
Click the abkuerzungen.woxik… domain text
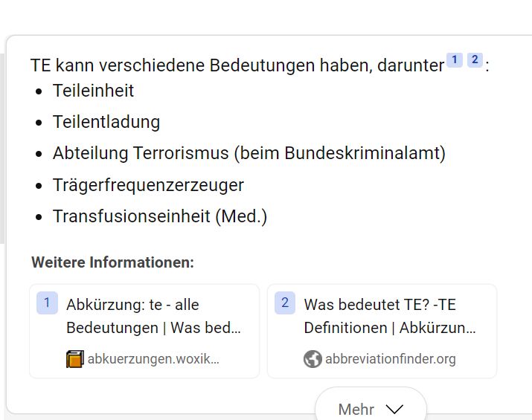pos(153,359)
